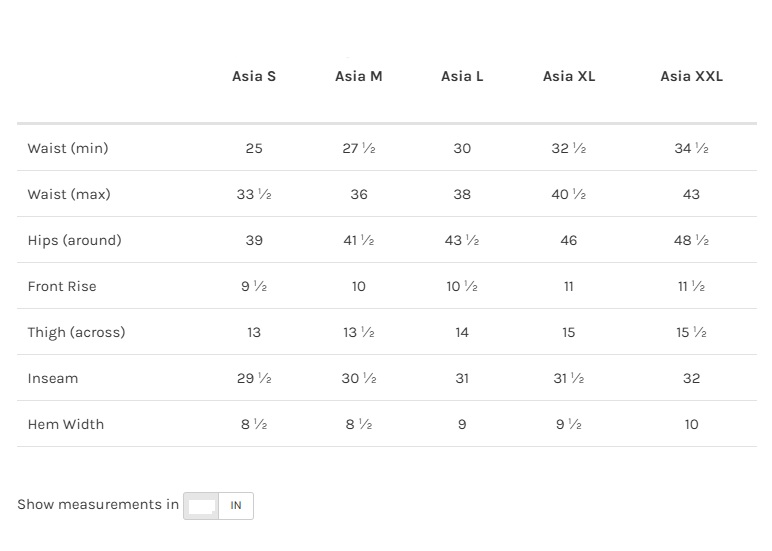Click Asia XL Hips value 46
The width and height of the screenshot is (772, 551).
click(569, 240)
